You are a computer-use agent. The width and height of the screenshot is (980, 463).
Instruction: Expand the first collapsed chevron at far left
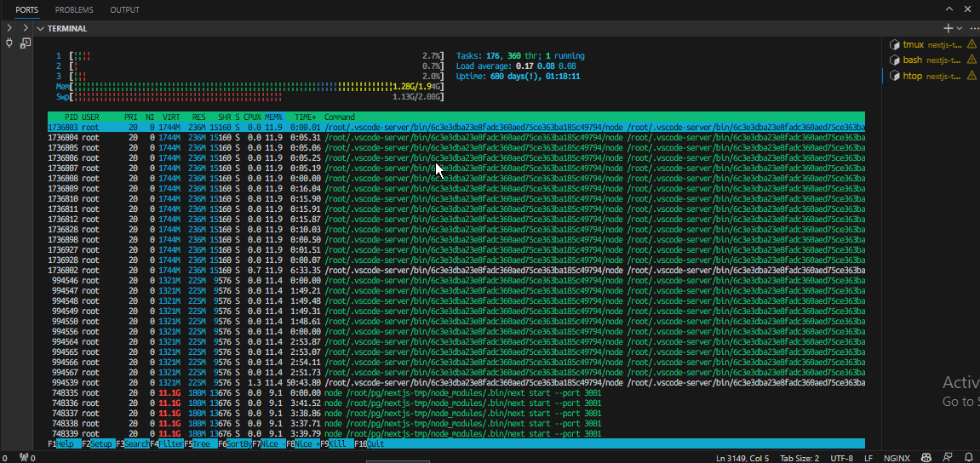(x=9, y=29)
